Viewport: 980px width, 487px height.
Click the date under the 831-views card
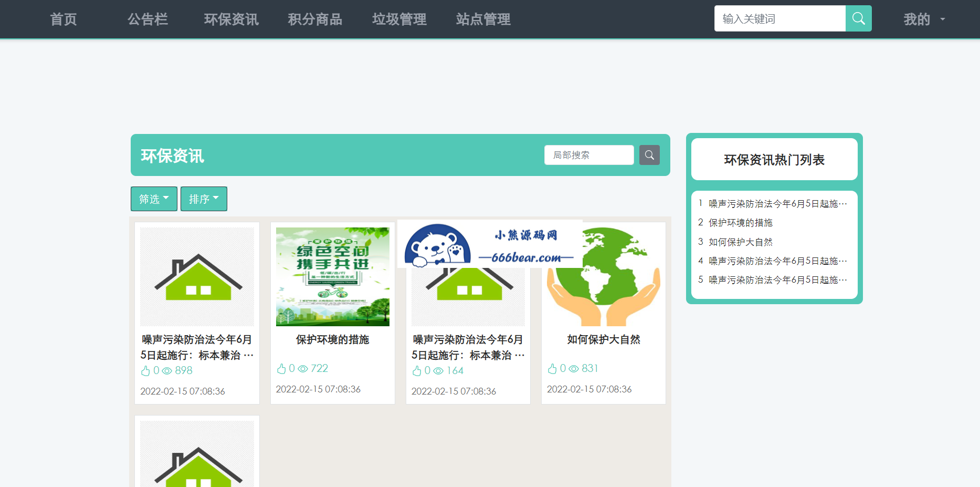[589, 389]
